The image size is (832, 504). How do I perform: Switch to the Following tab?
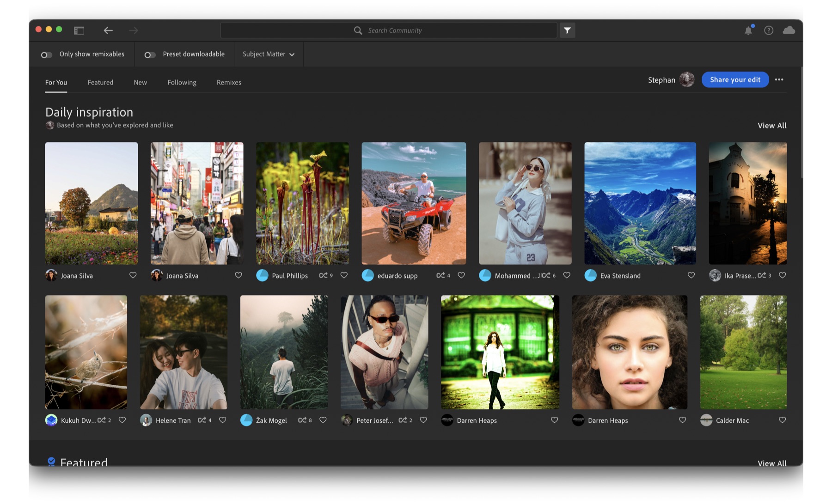coord(182,82)
